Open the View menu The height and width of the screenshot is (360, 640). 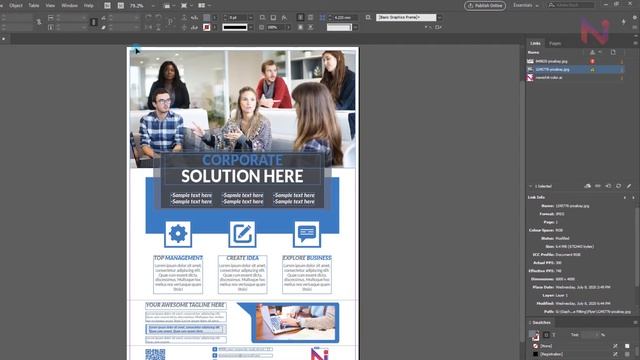click(x=50, y=6)
